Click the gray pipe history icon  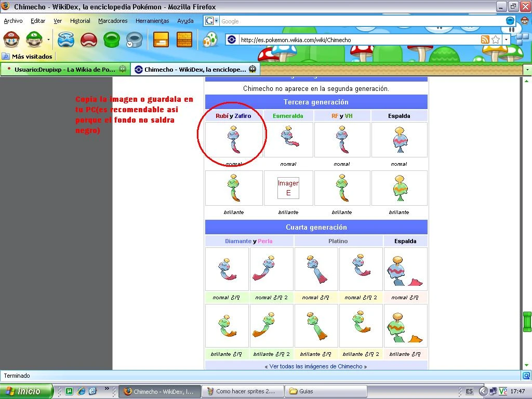(x=135, y=39)
